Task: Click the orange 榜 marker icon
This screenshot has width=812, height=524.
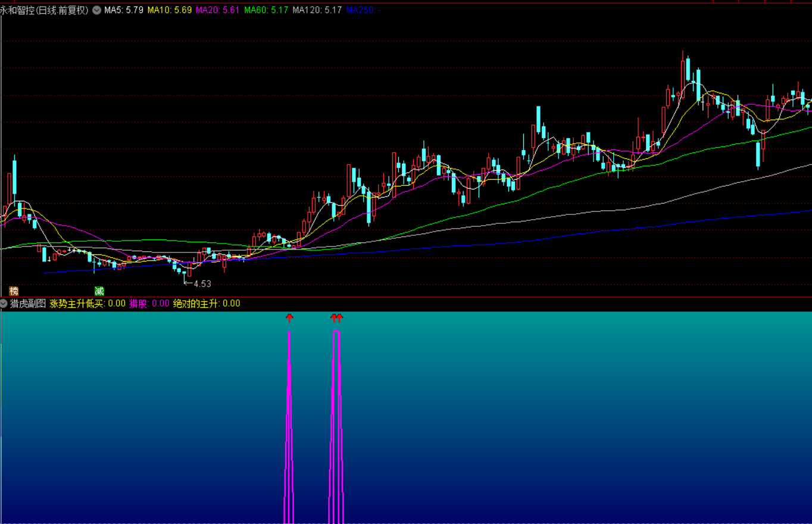Action: 13,291
